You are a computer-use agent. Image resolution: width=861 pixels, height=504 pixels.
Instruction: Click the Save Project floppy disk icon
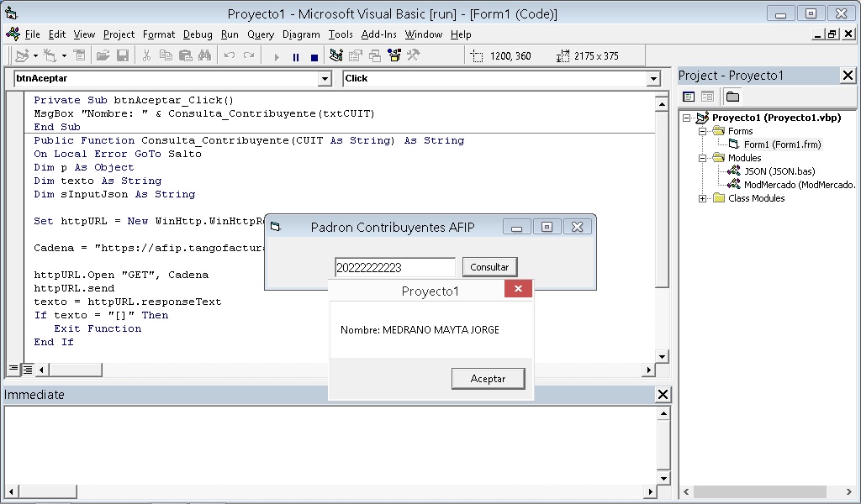pyautogui.click(x=123, y=55)
